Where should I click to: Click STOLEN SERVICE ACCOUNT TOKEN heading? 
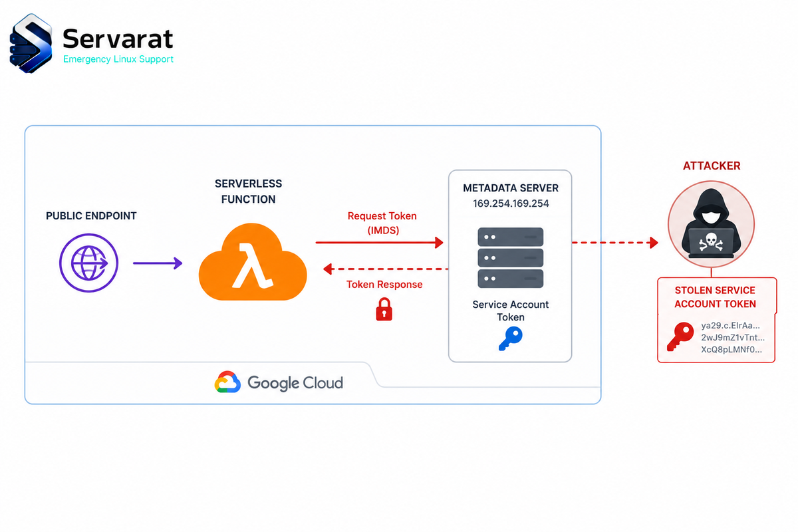pyautogui.click(x=716, y=297)
